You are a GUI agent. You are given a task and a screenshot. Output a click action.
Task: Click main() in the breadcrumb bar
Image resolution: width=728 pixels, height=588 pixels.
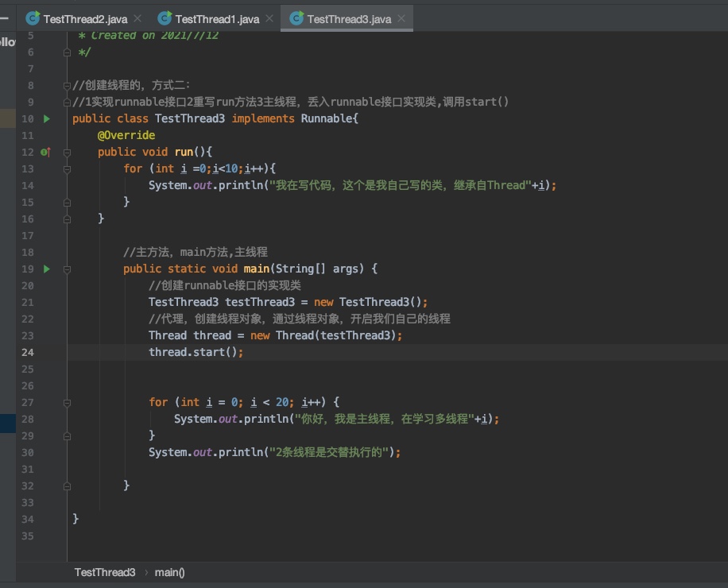point(169,572)
